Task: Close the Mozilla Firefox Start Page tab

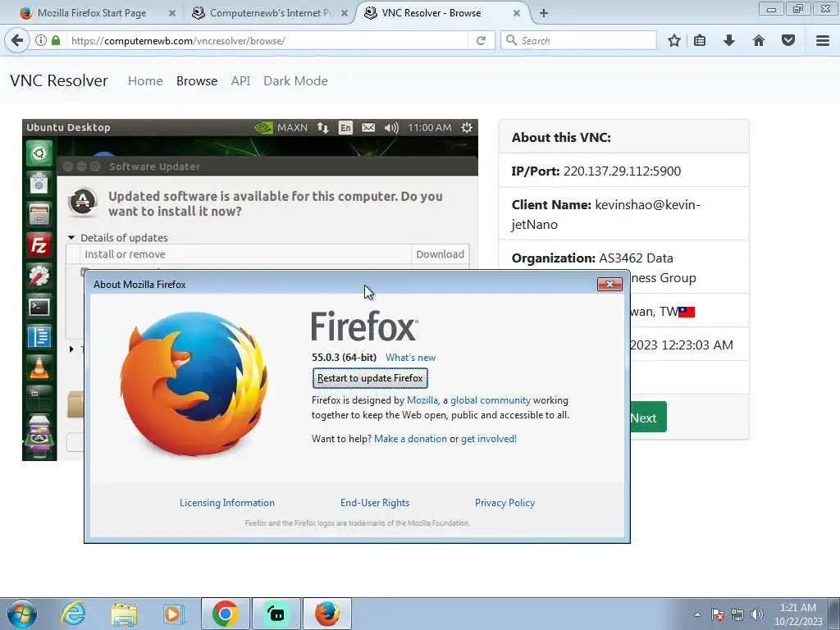Action: [x=172, y=13]
